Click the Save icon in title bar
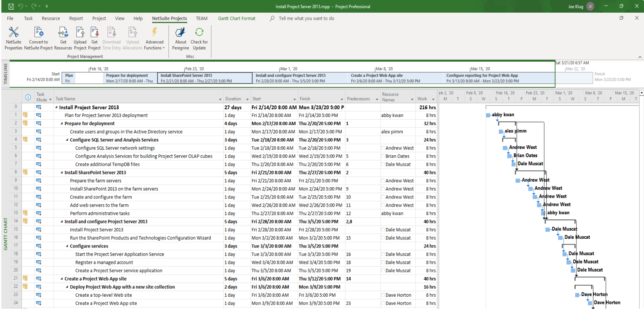The image size is (644, 309). pyautogui.click(x=11, y=6)
